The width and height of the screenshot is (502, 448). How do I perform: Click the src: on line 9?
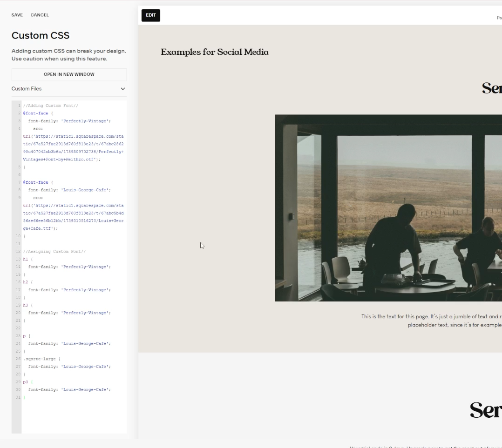point(38,198)
